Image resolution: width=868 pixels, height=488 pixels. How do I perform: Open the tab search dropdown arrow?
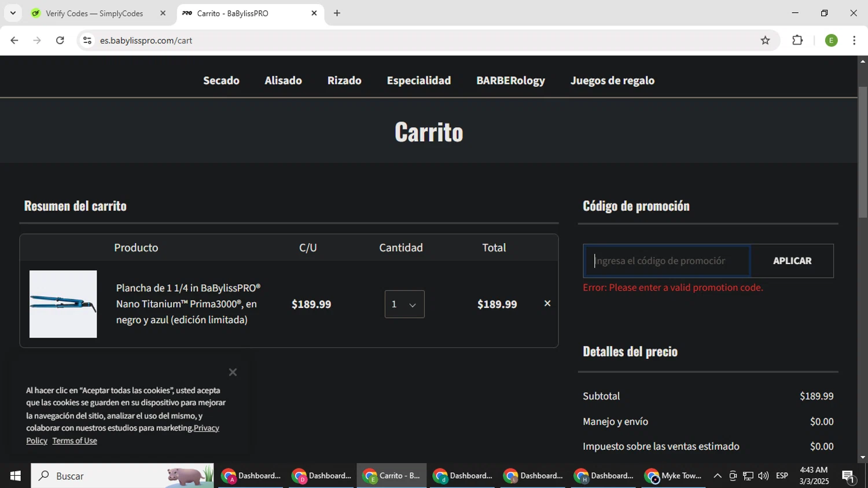(x=13, y=13)
